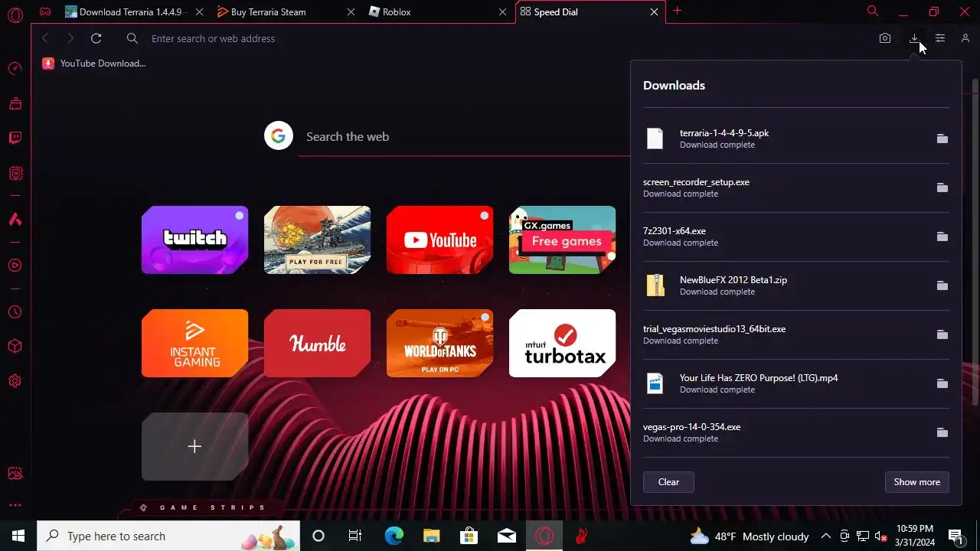The height and width of the screenshot is (551, 980).
Task: Take a snapshot with camera icon
Action: [x=885, y=38]
